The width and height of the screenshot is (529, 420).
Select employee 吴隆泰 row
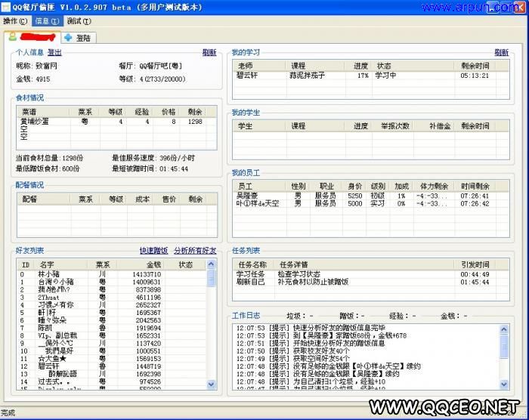(x=371, y=196)
